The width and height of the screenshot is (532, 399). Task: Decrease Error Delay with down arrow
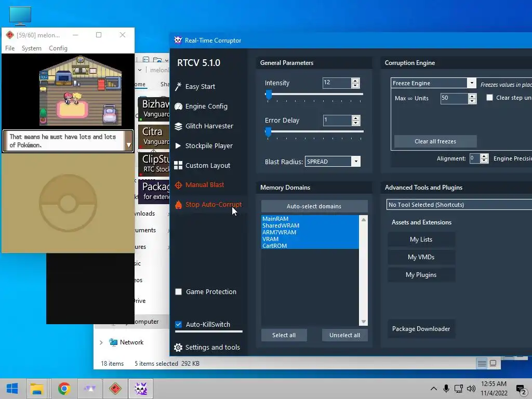point(355,123)
